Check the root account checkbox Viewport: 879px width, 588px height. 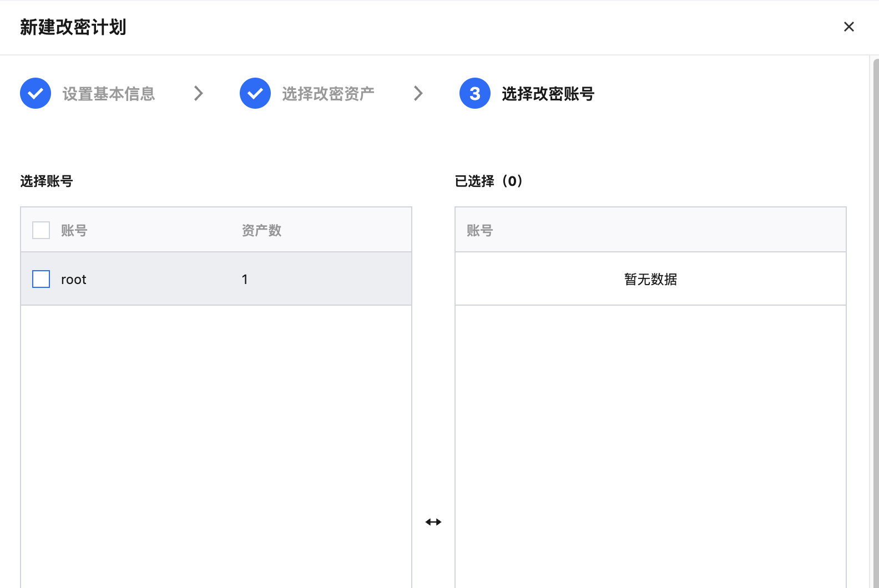click(41, 279)
